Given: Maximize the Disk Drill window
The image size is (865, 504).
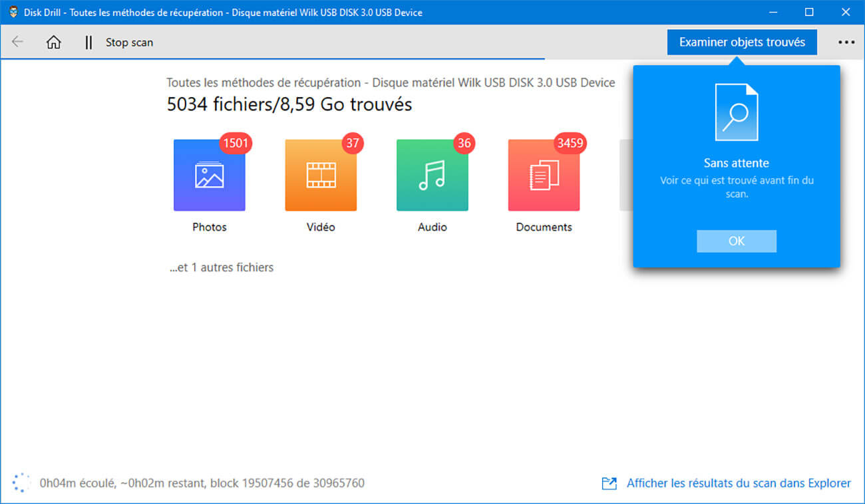Looking at the screenshot, I should [809, 12].
